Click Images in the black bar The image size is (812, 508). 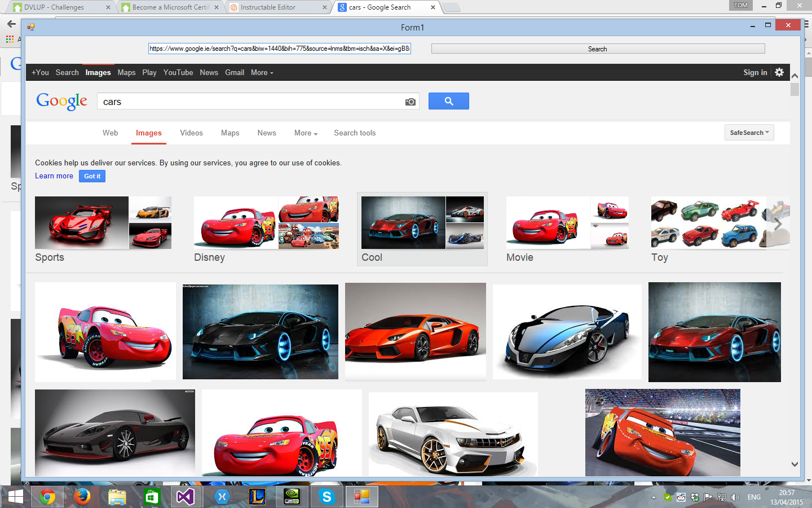coord(98,72)
